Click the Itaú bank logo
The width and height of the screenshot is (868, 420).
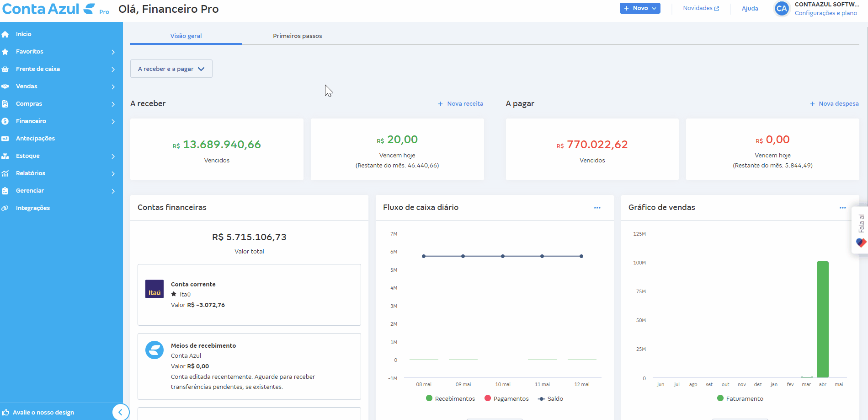click(154, 289)
